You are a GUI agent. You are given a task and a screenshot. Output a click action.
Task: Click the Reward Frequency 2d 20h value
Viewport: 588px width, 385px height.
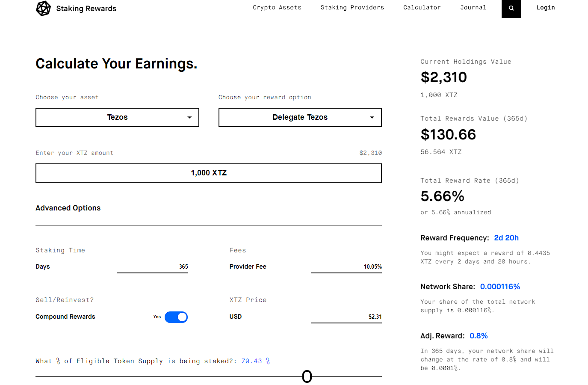coord(506,238)
